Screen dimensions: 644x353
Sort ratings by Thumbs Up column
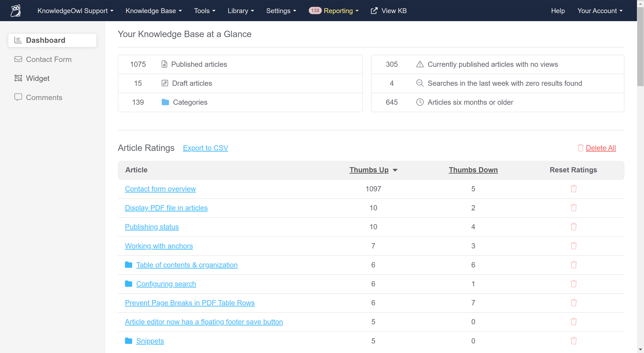[x=369, y=170]
